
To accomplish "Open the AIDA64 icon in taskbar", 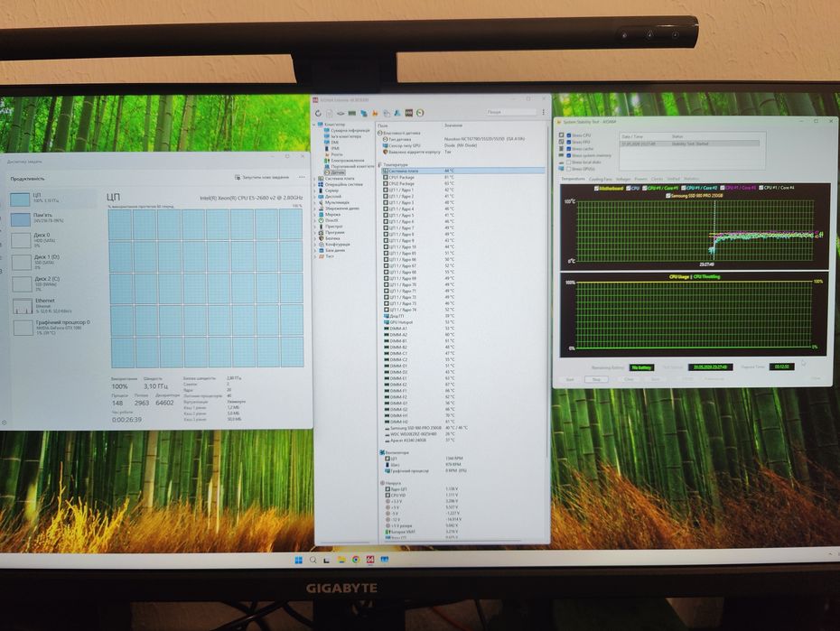I will pos(369,560).
